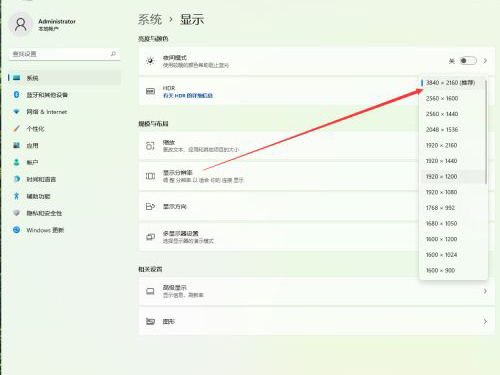Click the 隐私和安全性 shield icon
The width and height of the screenshot is (500, 375).
click(16, 213)
